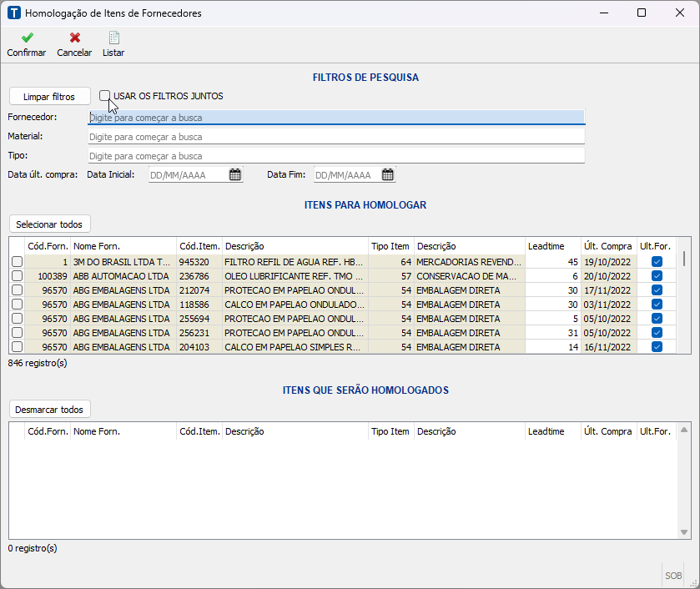
Task: Click the Fornecedor search field
Action: click(x=336, y=118)
